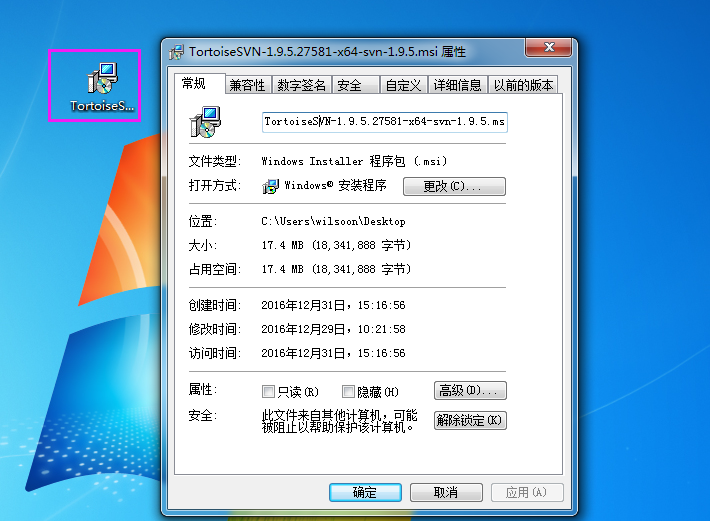Close the properties dialog with the X

tap(548, 47)
